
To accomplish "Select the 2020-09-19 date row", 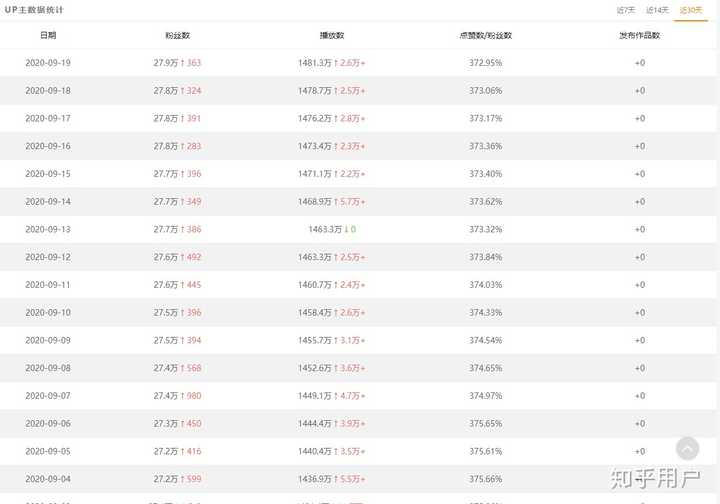I will [x=358, y=63].
